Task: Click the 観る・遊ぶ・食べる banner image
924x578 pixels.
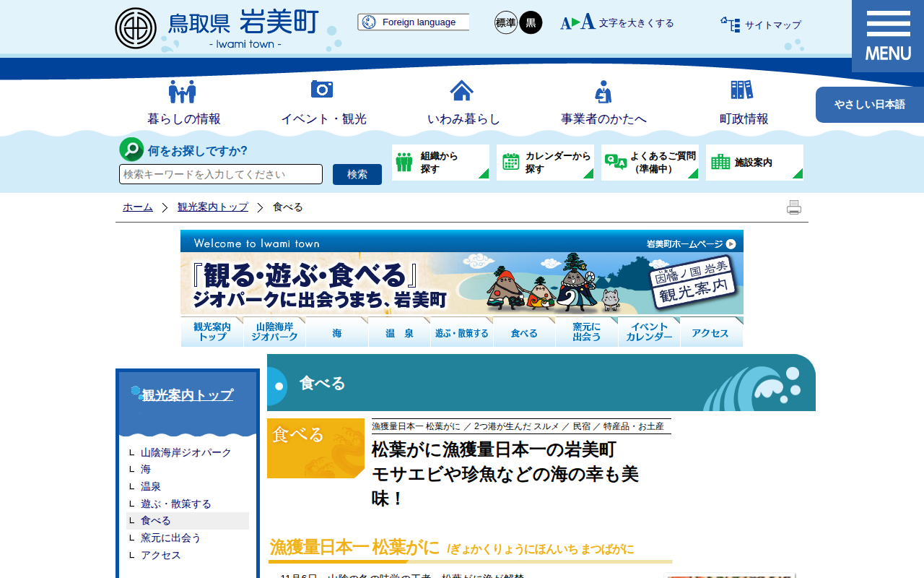Action: pos(462,283)
